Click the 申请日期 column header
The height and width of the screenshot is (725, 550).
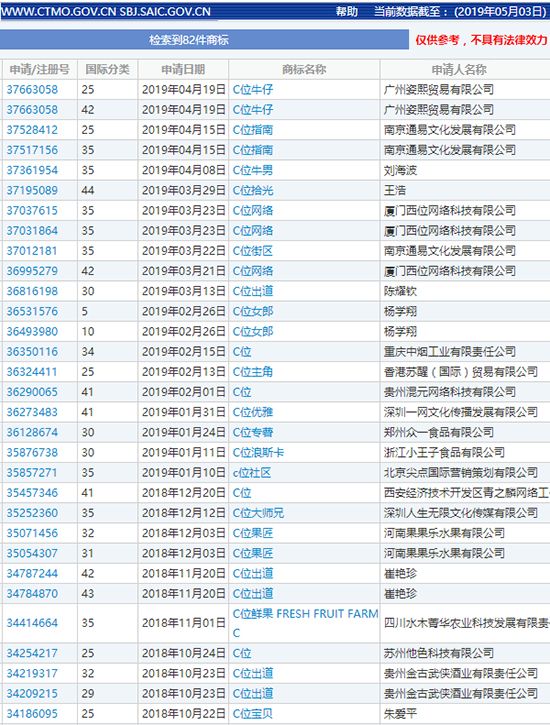click(x=183, y=70)
